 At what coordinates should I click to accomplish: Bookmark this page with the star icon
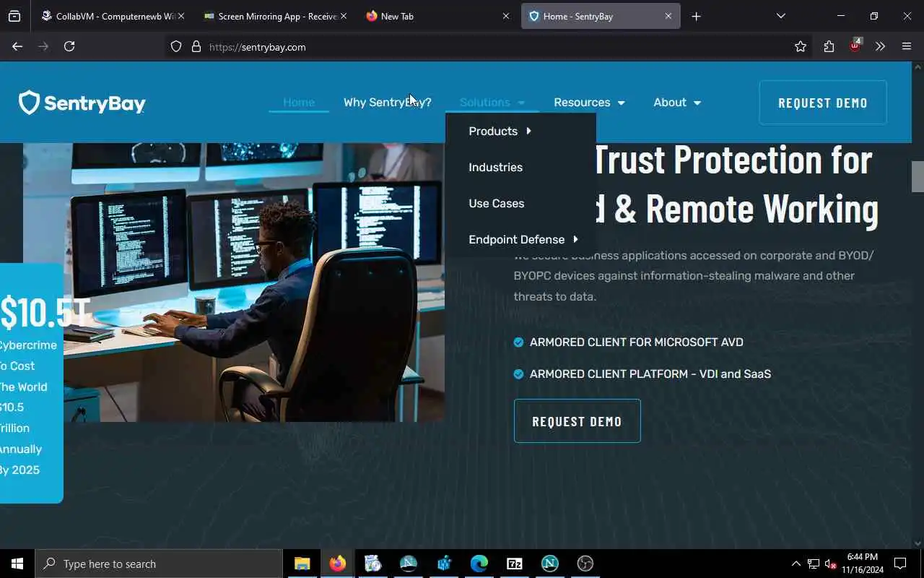(x=801, y=46)
